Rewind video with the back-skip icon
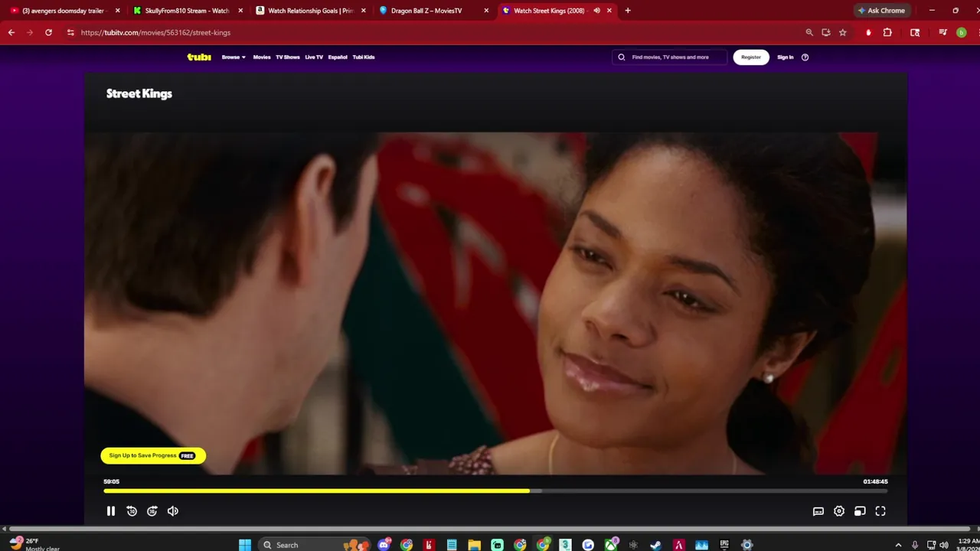The width and height of the screenshot is (980, 551). (132, 511)
